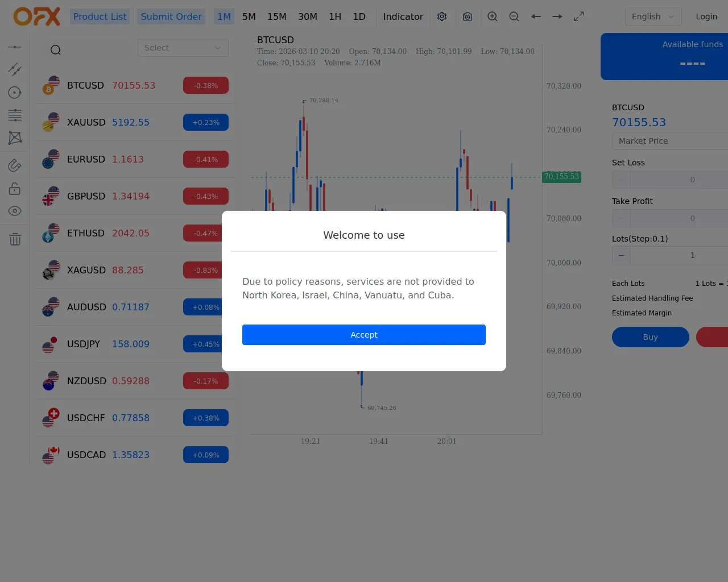Click the +0.23% badge for XAUUSD
This screenshot has height=582, width=728.
click(206, 122)
